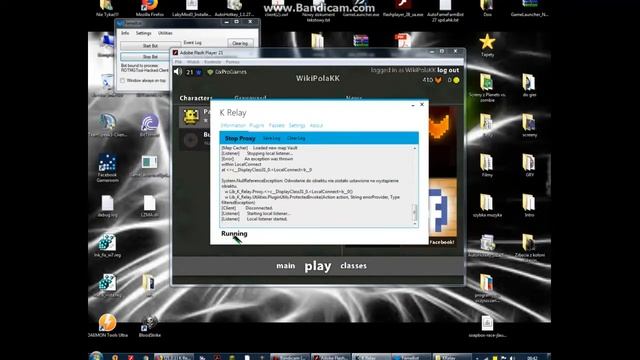Screen dimensions: 640x360
Task: Click the Windows Start orb
Action: [x=96, y=356]
